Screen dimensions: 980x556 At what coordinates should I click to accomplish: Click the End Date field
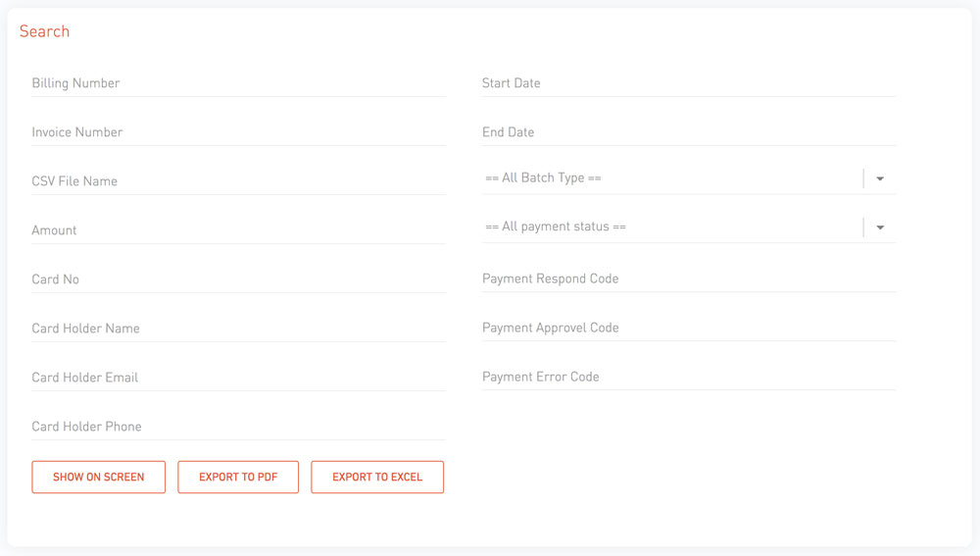(x=689, y=132)
